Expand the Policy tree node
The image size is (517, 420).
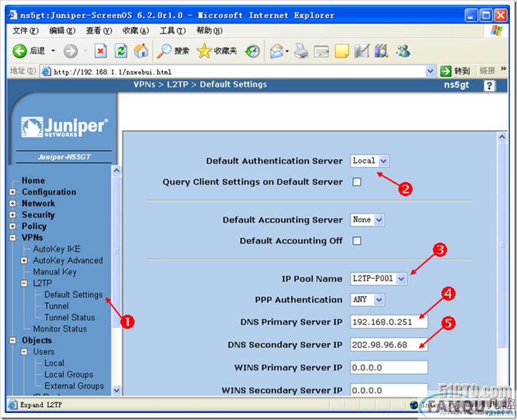pyautogui.click(x=12, y=226)
